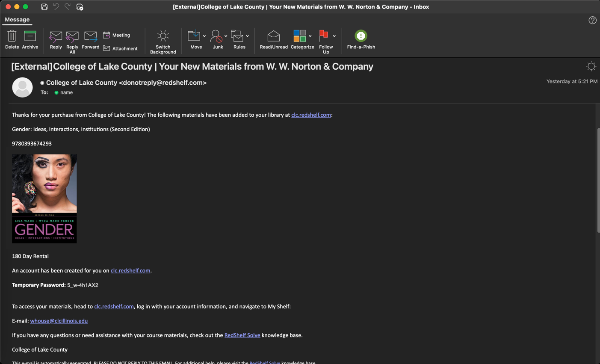This screenshot has width=600, height=364.
Task: Mark sender as Junk
Action: (x=217, y=40)
